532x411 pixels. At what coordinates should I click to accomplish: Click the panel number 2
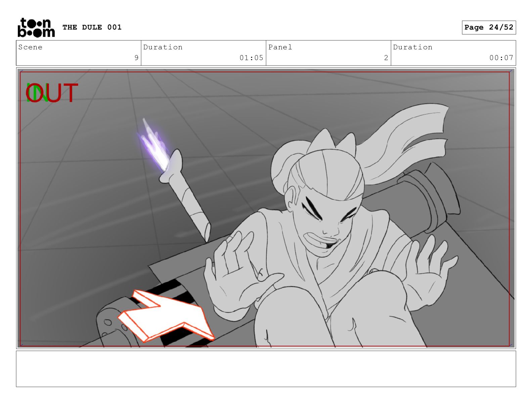pos(386,58)
